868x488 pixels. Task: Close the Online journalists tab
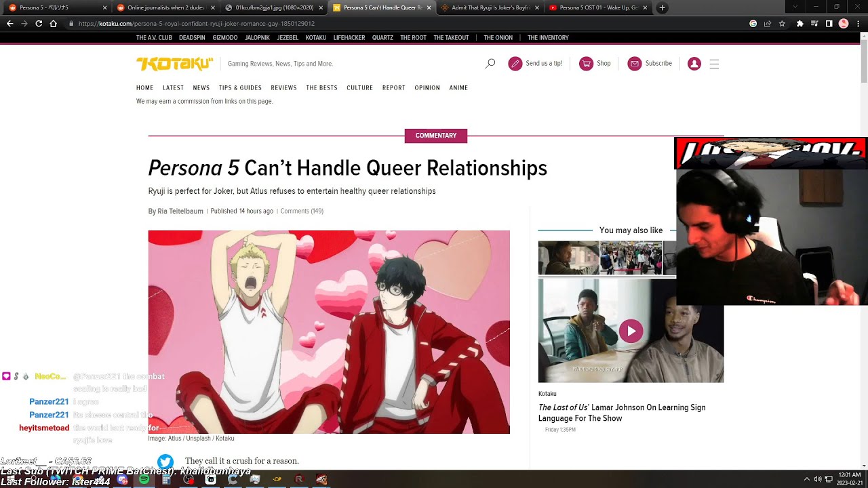pos(213,8)
